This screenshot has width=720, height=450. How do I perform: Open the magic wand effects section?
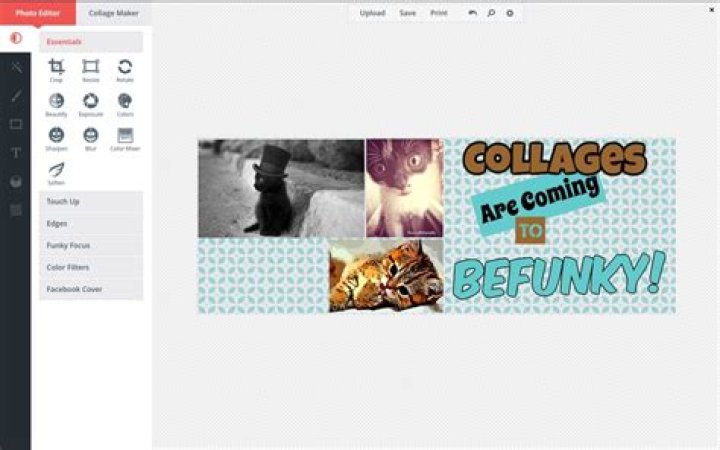(x=16, y=67)
